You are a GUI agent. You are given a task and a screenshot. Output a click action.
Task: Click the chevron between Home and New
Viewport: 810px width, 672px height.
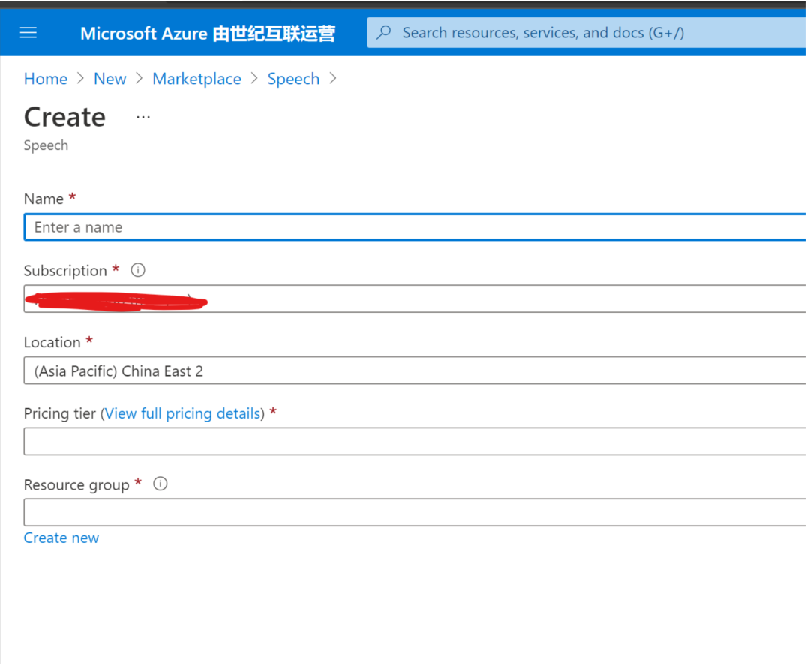pyautogui.click(x=79, y=78)
